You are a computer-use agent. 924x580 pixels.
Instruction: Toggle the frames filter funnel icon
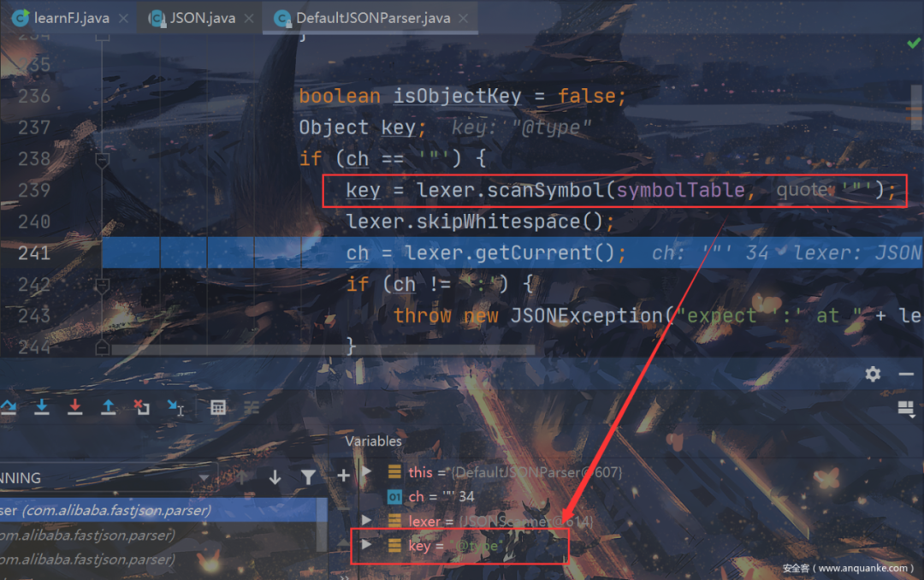point(308,476)
